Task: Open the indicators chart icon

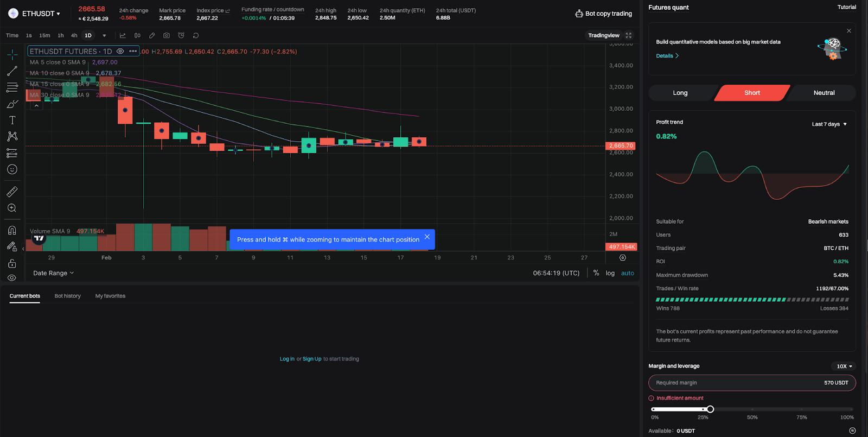Action: coord(123,35)
